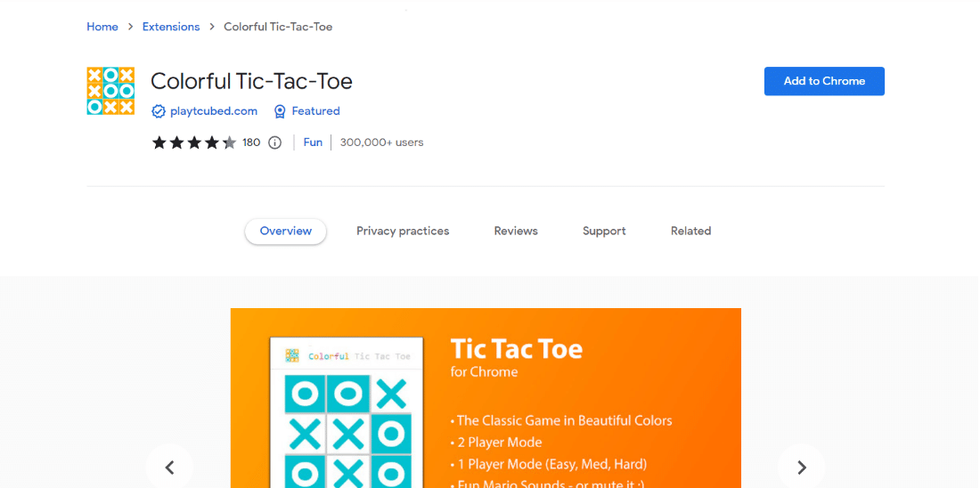Click the star rating display

point(193,142)
